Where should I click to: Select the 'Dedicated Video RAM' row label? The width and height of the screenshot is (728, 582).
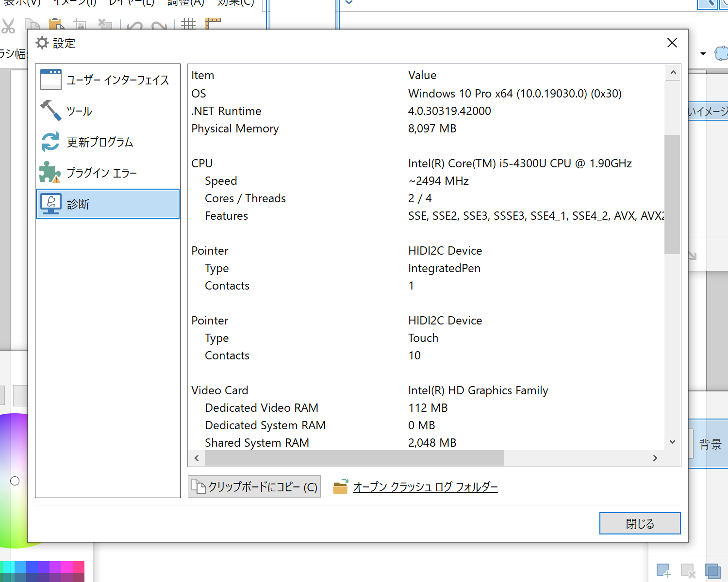(x=262, y=408)
